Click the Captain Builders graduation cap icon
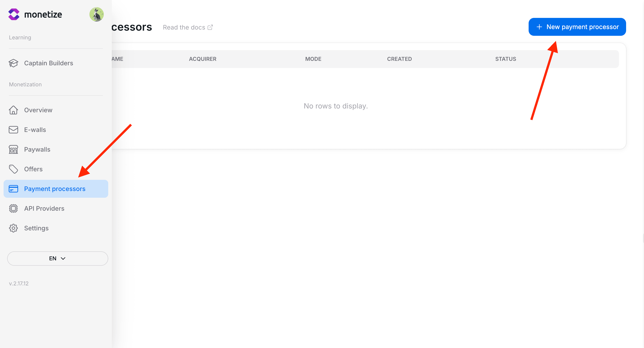This screenshot has height=348, width=644. (13, 63)
